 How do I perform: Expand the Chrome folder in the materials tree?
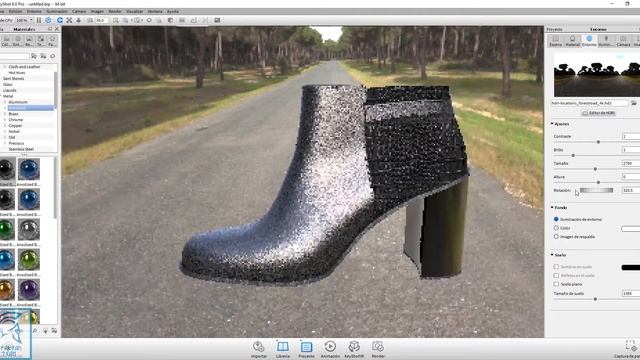click(x=5, y=120)
